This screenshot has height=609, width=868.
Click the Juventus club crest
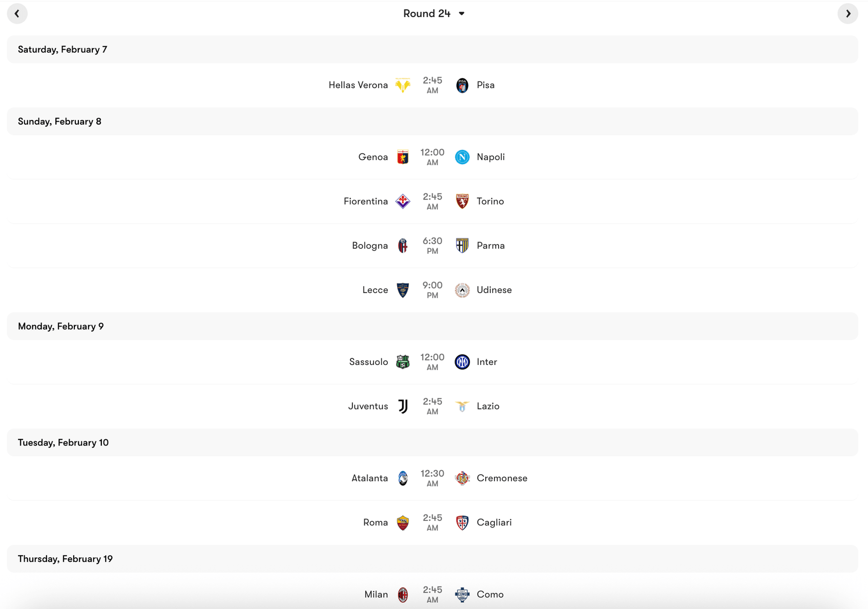click(x=403, y=405)
